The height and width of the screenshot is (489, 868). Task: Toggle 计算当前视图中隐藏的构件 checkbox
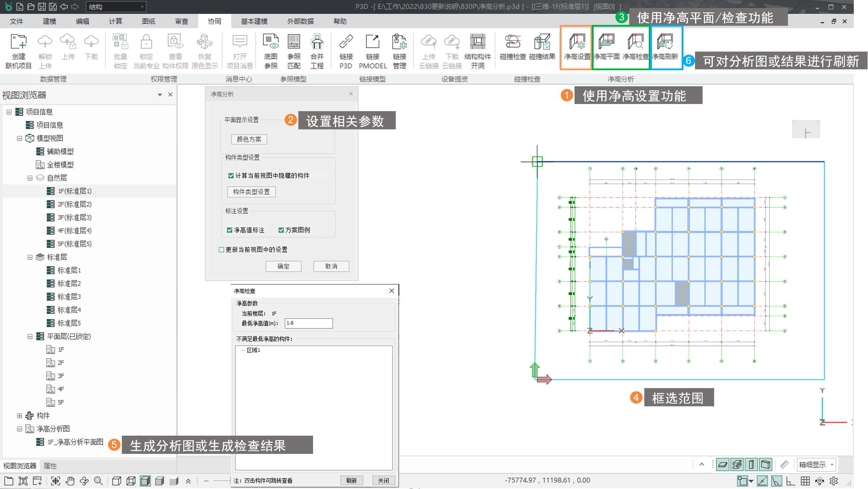[x=231, y=176]
